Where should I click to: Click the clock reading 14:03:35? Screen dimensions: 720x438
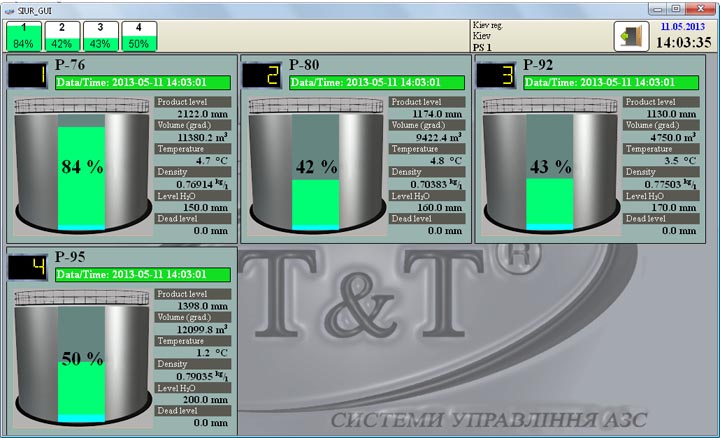click(x=684, y=42)
